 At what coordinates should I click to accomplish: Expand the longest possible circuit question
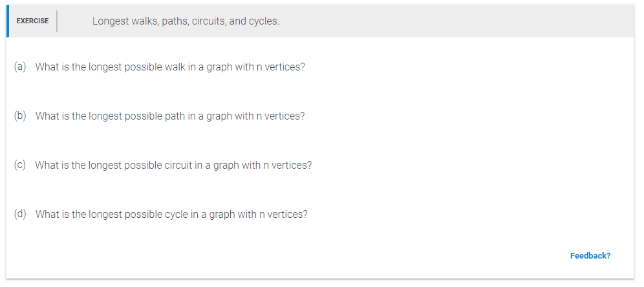(173, 165)
